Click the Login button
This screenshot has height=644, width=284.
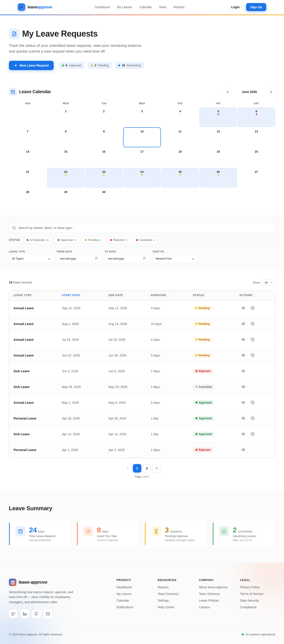(235, 7)
